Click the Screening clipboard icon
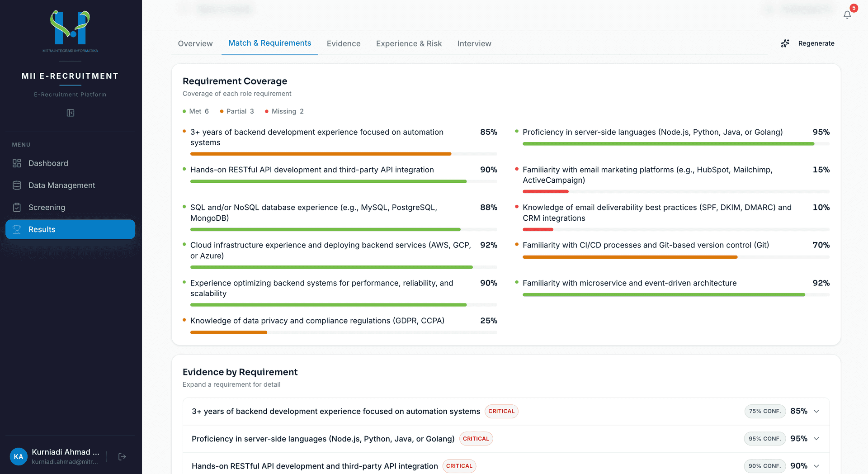The width and height of the screenshot is (868, 474). click(x=17, y=207)
